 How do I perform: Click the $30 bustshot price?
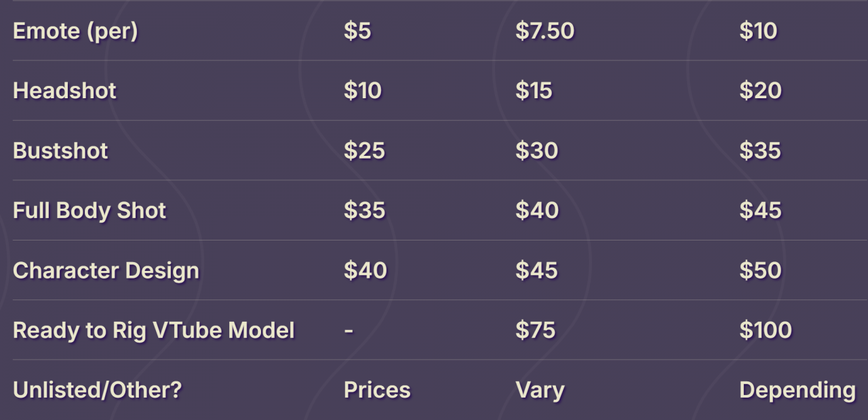(537, 150)
